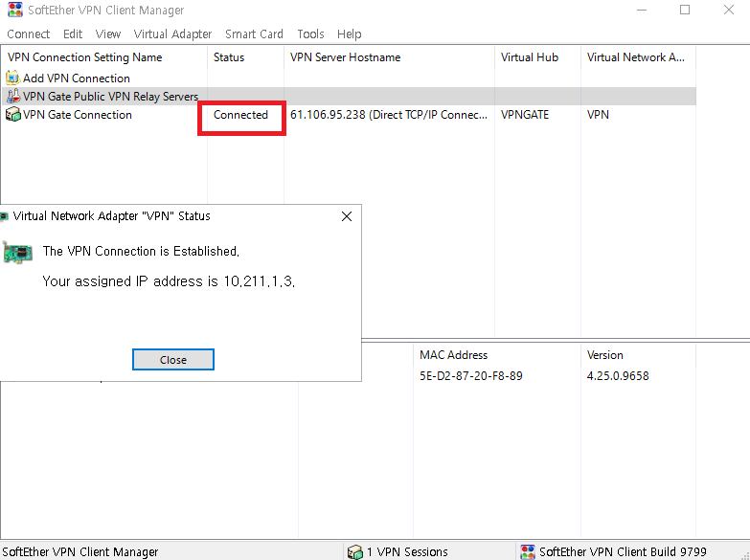Click MAC address 5E-D2-87-20-F8-89
Viewport: 750px width, 560px height.
[471, 376]
